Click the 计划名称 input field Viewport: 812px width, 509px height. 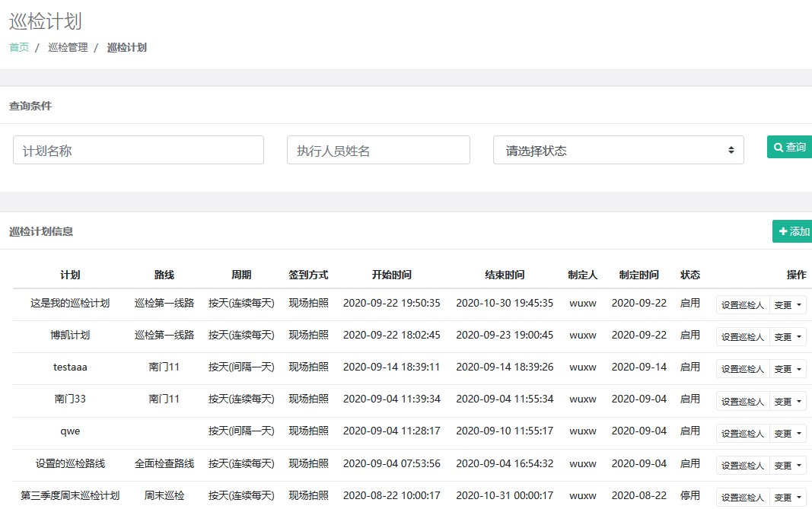tap(139, 151)
